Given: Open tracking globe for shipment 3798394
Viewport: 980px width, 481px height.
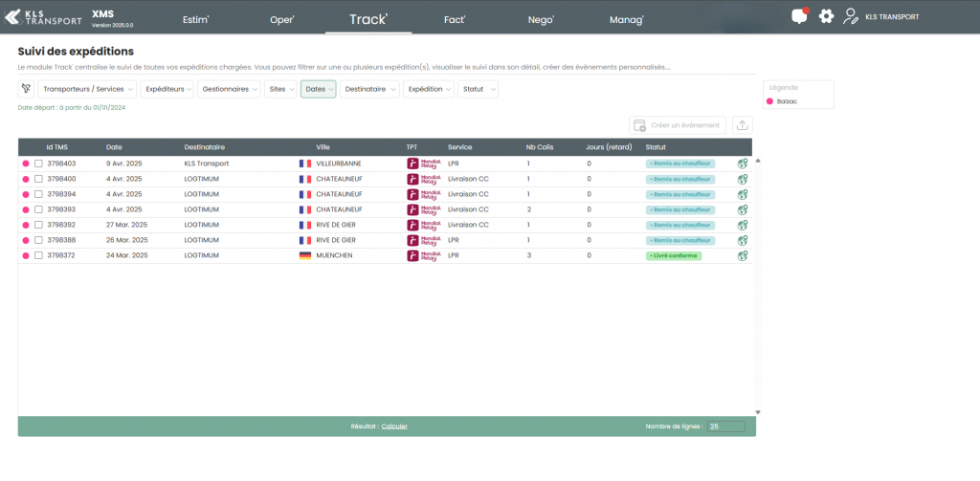Looking at the screenshot, I should (743, 194).
